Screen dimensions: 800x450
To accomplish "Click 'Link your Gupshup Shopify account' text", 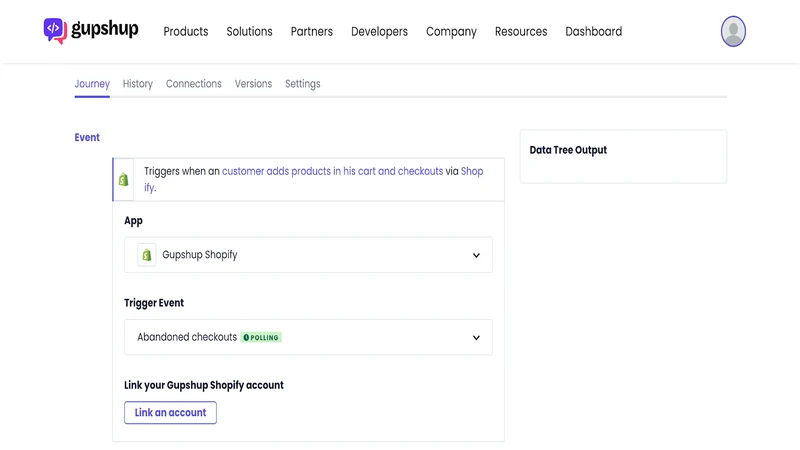I will 204,385.
